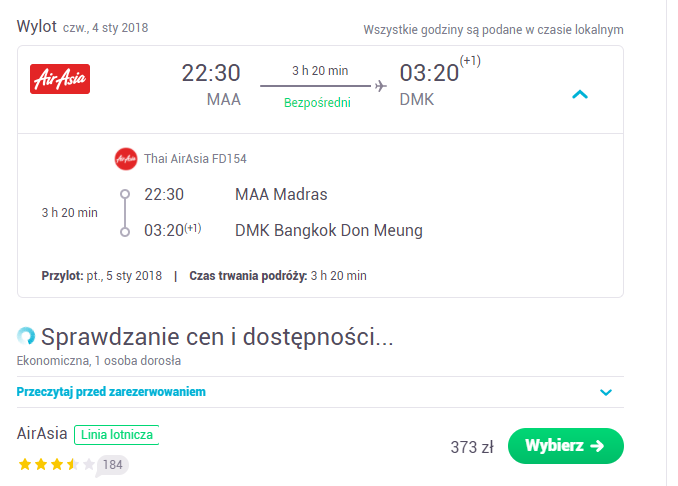
Task: Click the 22:30 MAA departure time
Action: coord(211,73)
